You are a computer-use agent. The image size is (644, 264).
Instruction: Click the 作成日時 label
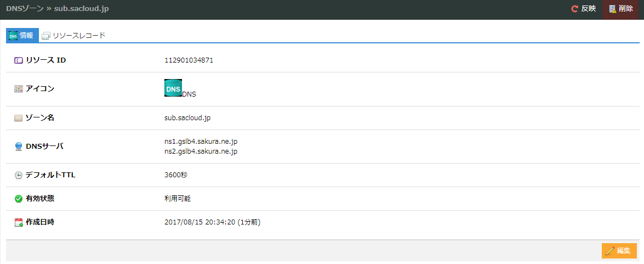coord(40,222)
